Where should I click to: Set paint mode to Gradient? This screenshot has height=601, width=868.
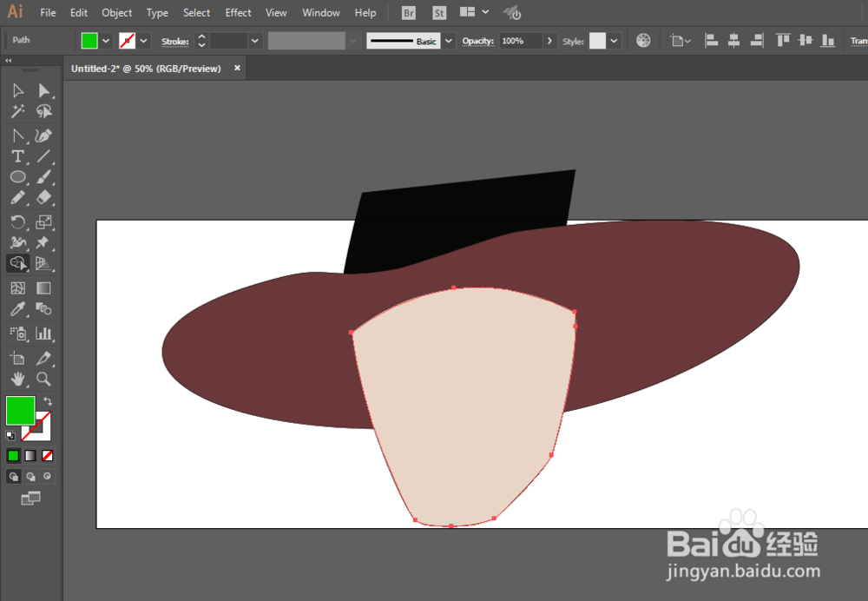click(x=30, y=455)
